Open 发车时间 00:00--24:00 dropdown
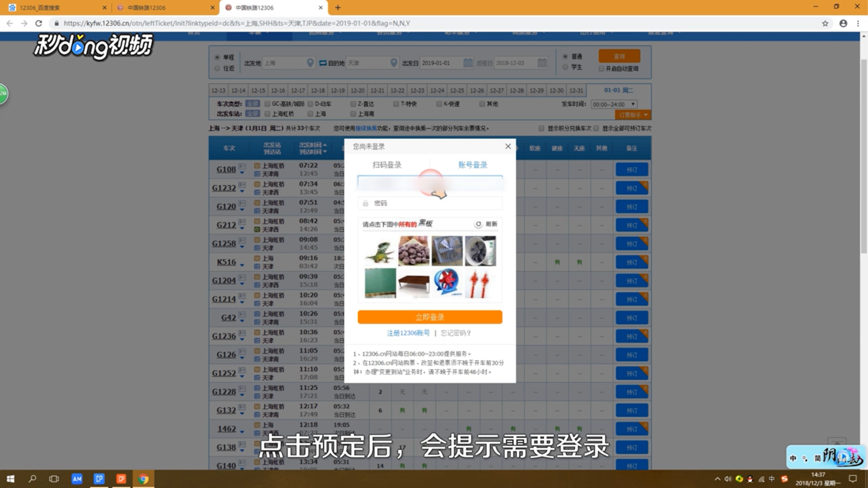 tap(614, 104)
